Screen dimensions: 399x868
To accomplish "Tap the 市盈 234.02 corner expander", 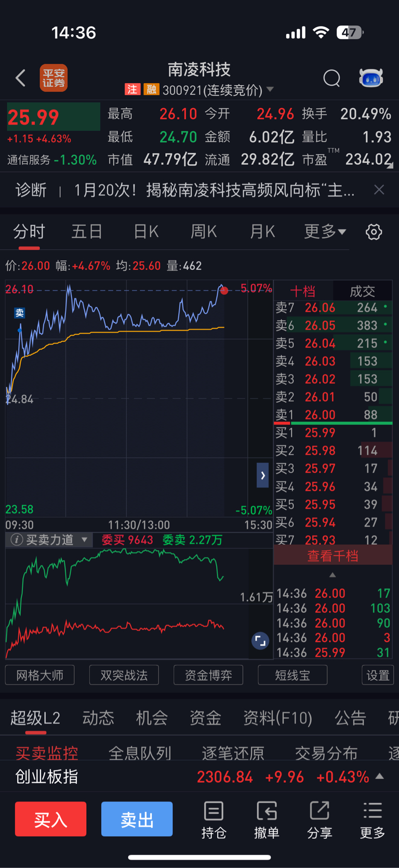I will click(390, 165).
